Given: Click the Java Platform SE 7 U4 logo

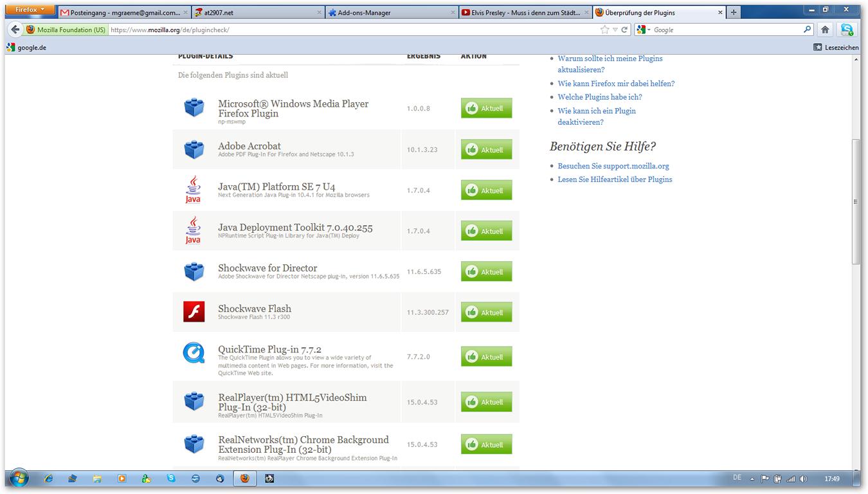Looking at the screenshot, I should click(x=193, y=190).
